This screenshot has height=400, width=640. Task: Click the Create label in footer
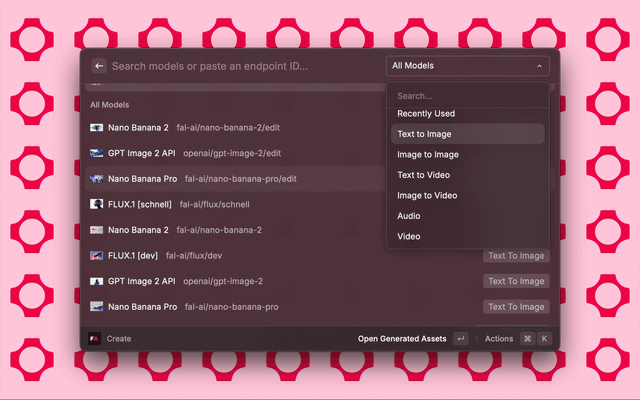(x=119, y=339)
